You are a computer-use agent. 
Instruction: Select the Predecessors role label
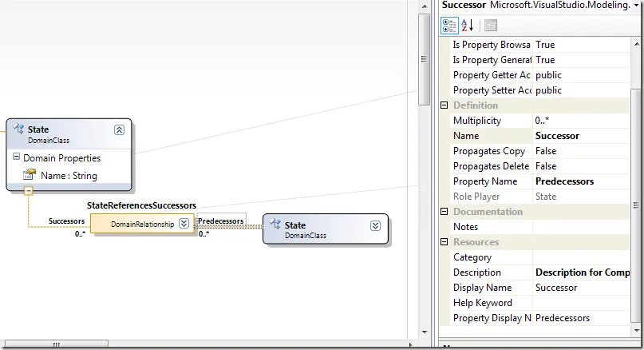point(221,221)
